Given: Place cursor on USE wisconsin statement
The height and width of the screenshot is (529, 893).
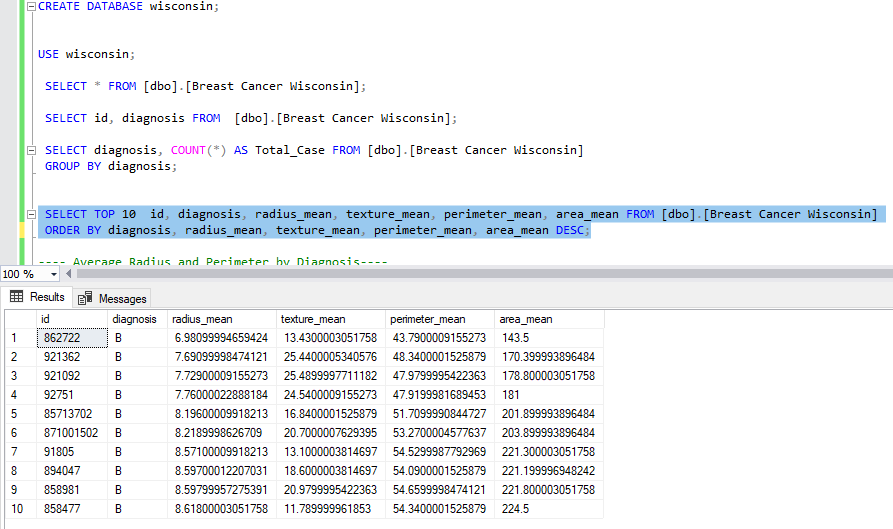Looking at the screenshot, I should [x=87, y=54].
